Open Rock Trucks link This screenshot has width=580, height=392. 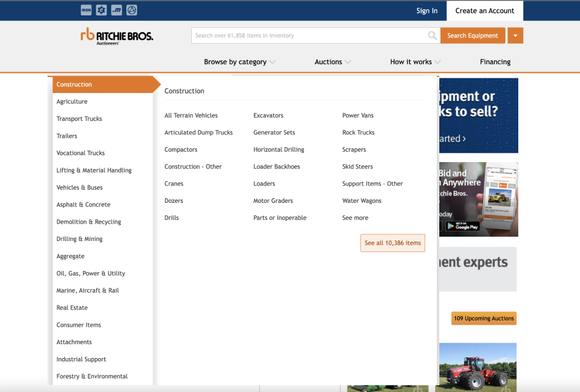click(x=358, y=133)
